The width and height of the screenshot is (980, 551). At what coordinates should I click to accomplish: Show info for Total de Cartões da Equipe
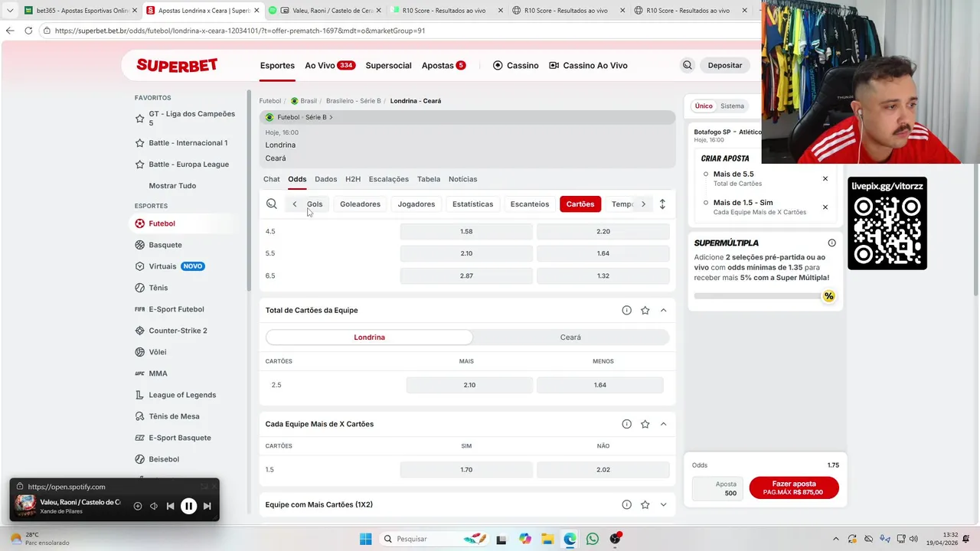tap(626, 310)
